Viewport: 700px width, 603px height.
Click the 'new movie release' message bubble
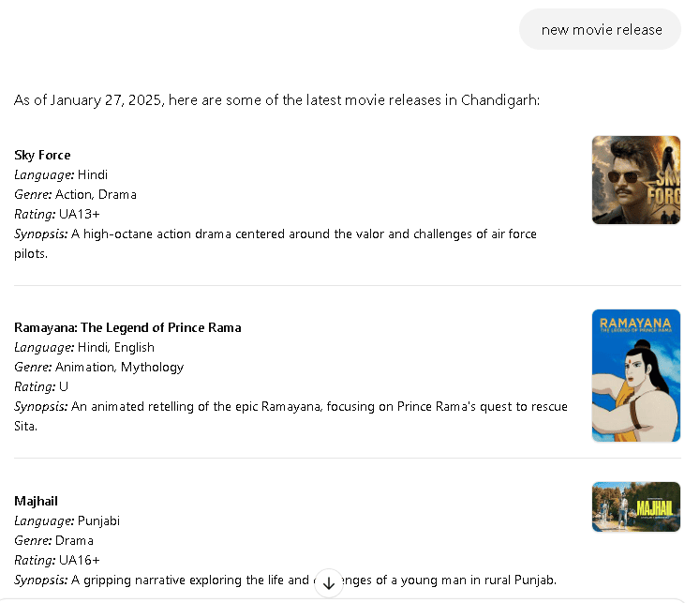pyautogui.click(x=601, y=29)
